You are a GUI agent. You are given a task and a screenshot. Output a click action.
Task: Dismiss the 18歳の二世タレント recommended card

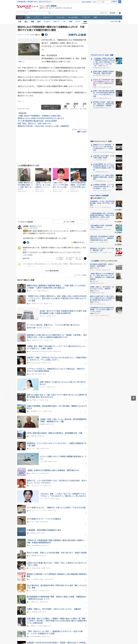(x=68, y=191)
